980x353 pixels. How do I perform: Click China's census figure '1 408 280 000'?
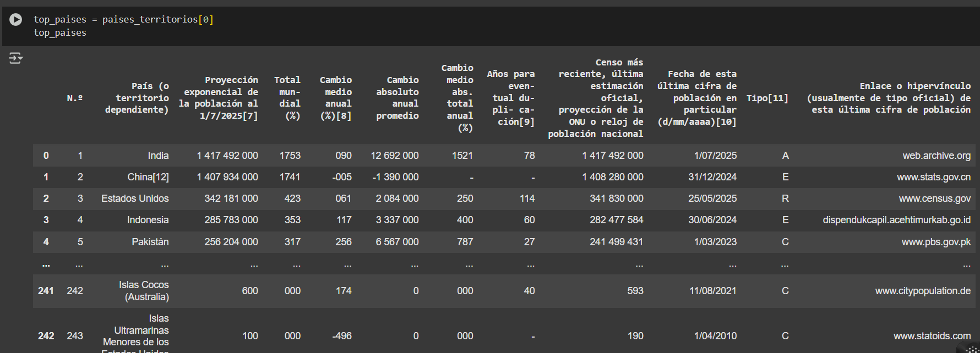point(613,177)
